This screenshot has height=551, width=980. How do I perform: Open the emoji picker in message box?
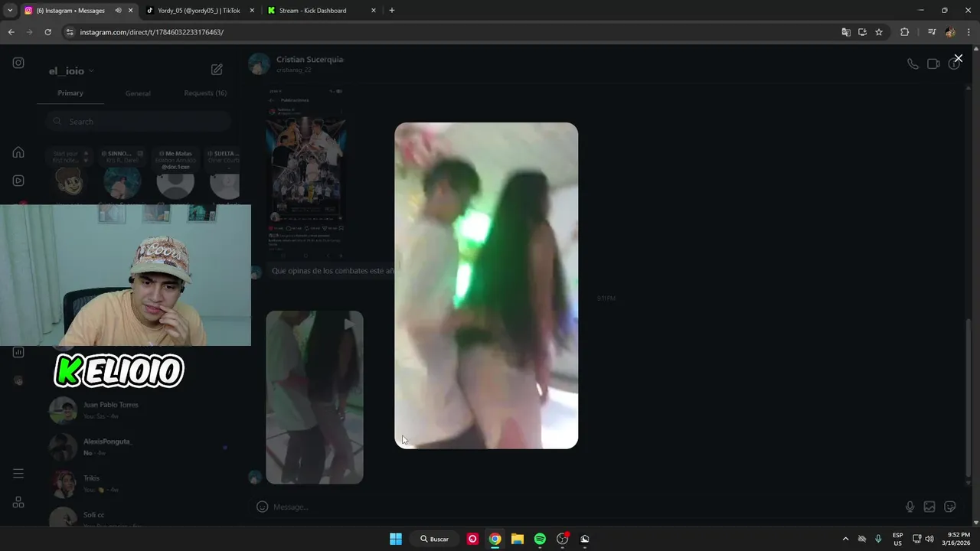[262, 507]
